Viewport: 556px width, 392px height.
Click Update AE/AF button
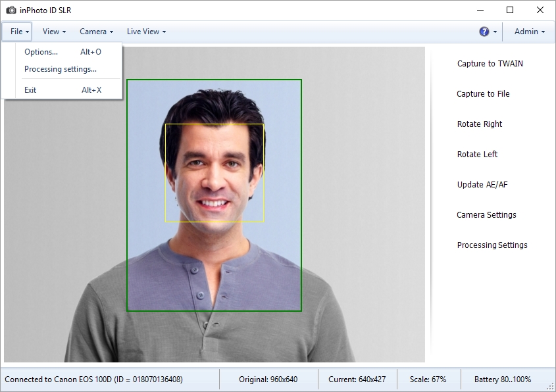pos(482,185)
